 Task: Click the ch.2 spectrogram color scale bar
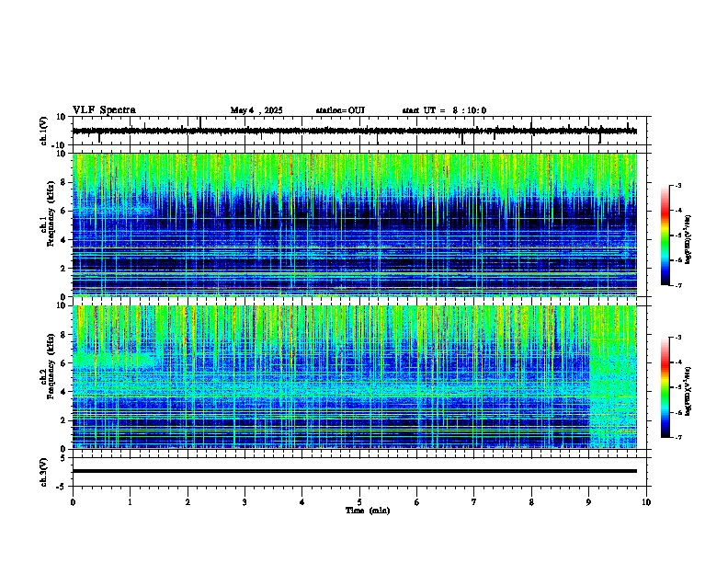tap(665, 387)
